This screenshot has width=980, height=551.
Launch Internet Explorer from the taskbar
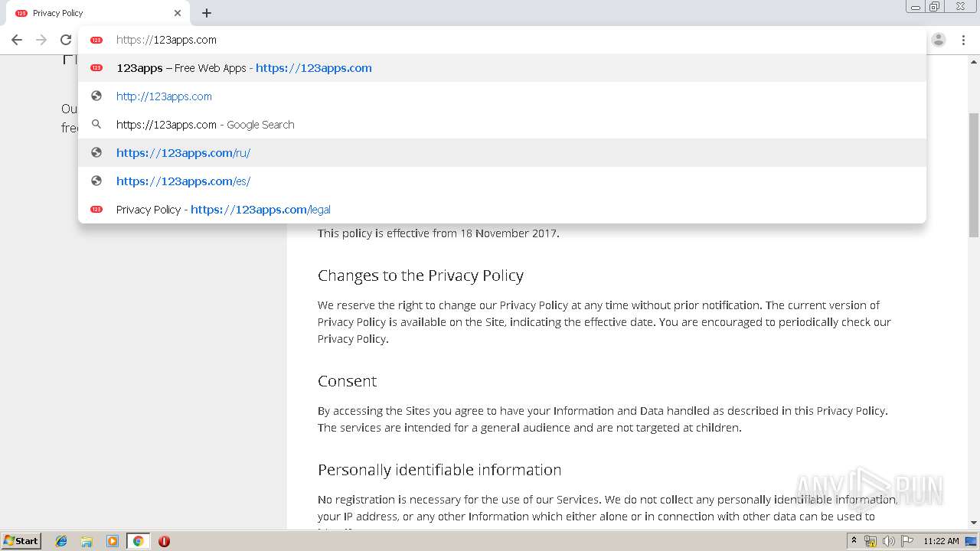tap(61, 541)
